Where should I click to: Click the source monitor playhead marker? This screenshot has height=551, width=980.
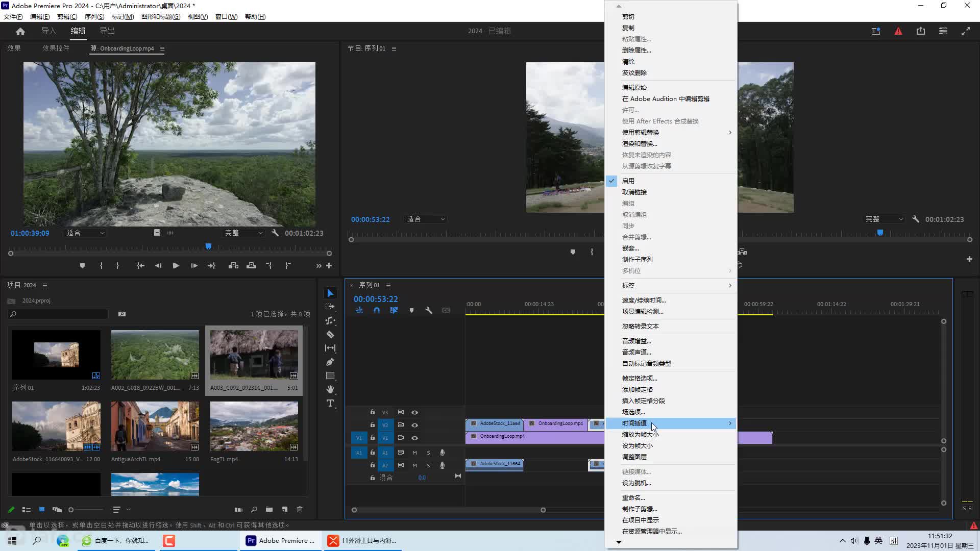click(208, 246)
